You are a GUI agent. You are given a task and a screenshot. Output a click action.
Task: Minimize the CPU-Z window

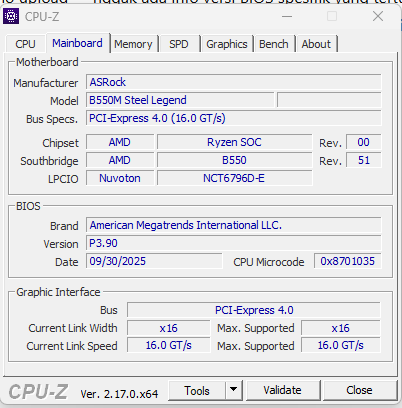[x=287, y=16]
